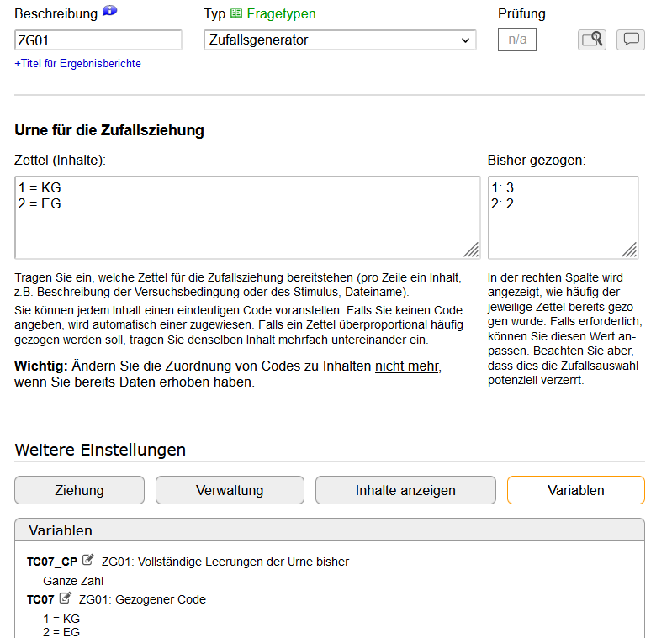Open the Typ dropdown showing Zufallsgenerator
This screenshot has width=672, height=638.
tap(340, 40)
